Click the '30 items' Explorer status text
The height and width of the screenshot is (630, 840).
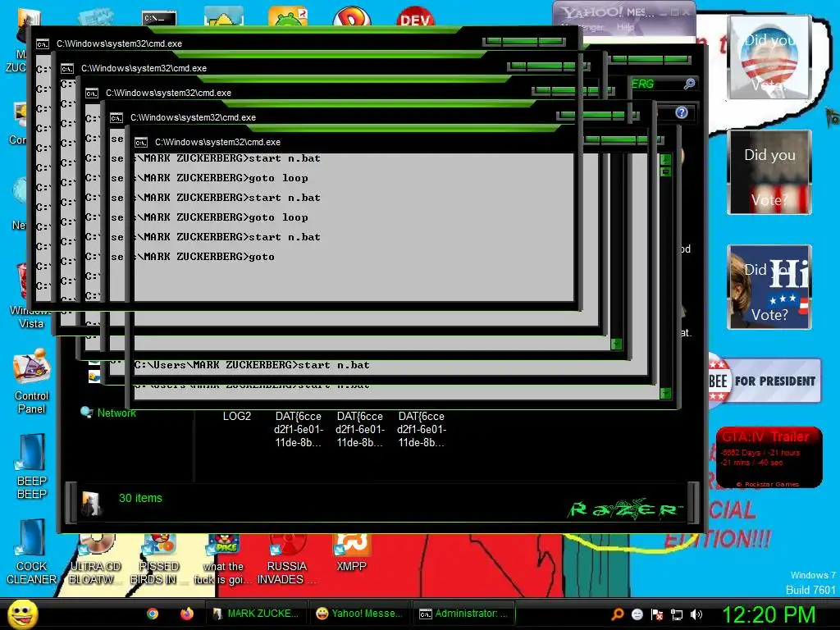(140, 498)
